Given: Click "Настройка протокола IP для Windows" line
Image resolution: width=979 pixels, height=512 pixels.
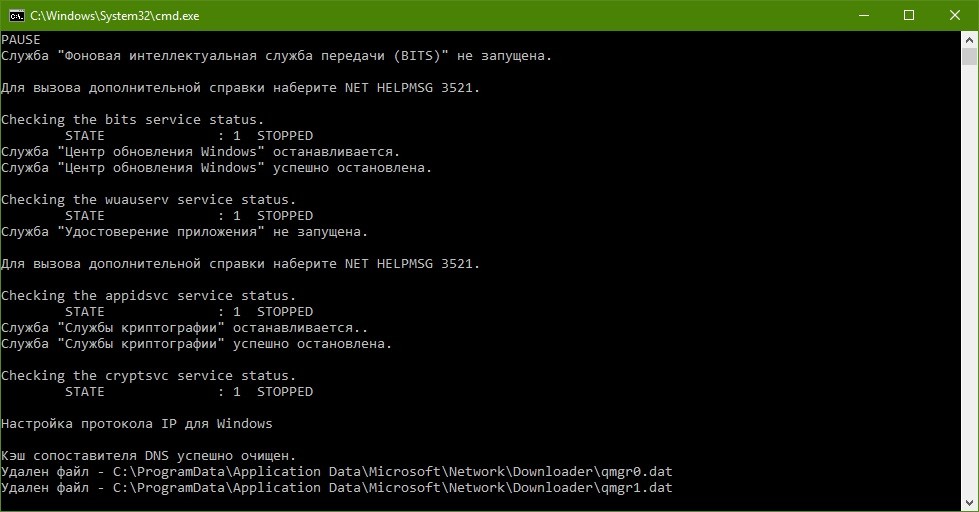Looking at the screenshot, I should (x=137, y=423).
